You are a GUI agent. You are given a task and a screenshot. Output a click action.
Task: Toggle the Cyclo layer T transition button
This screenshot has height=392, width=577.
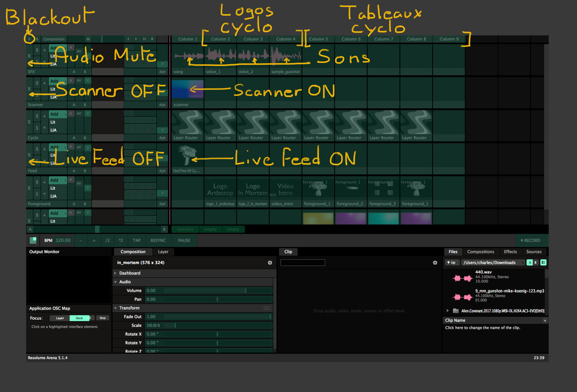[x=162, y=130]
